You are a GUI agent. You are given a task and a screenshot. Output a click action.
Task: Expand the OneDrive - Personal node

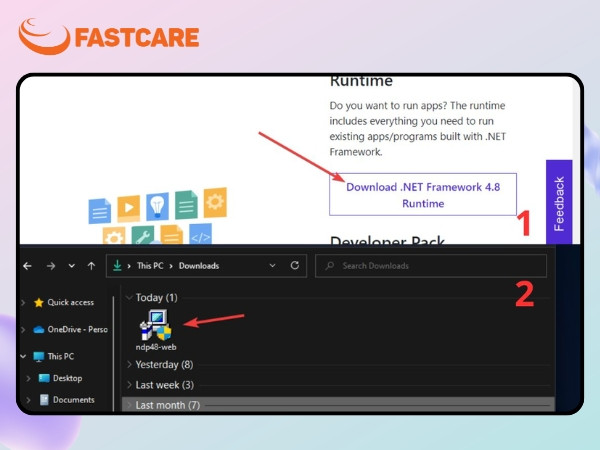click(23, 329)
